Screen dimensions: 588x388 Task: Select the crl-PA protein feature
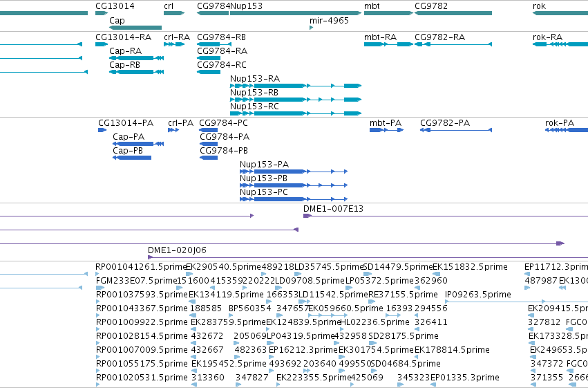(x=173, y=130)
